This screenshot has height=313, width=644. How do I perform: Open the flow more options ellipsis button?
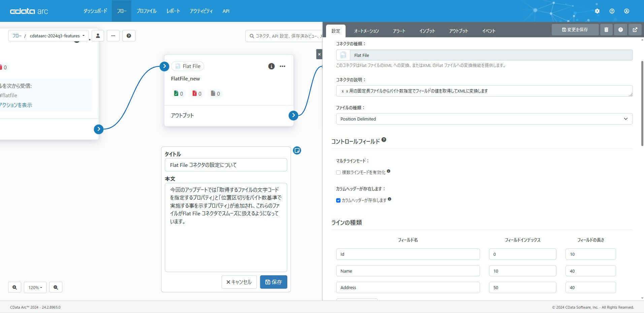click(113, 36)
